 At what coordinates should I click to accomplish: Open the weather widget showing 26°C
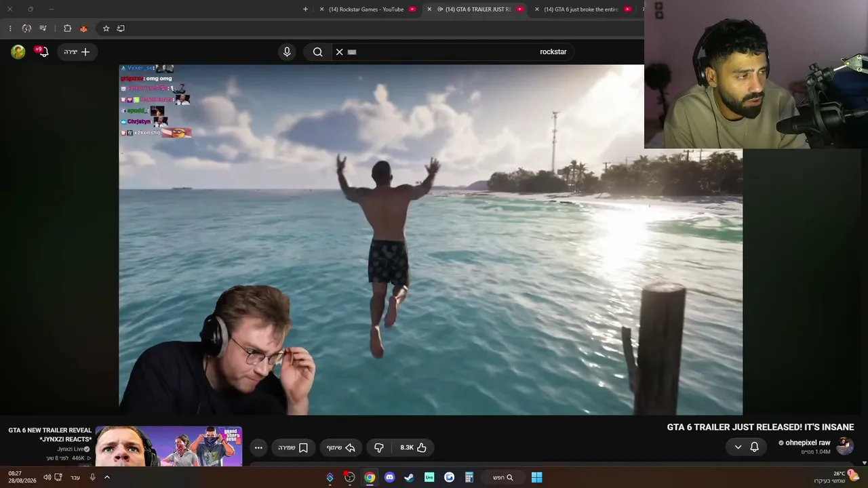point(833,477)
